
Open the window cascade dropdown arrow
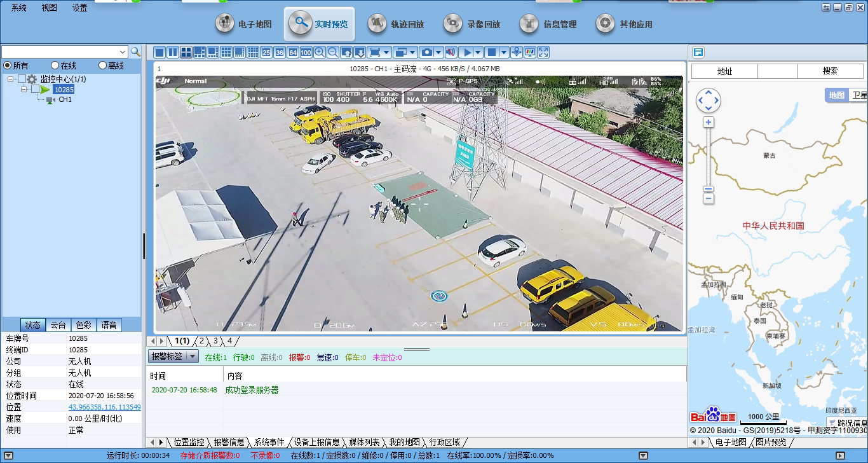coord(413,52)
